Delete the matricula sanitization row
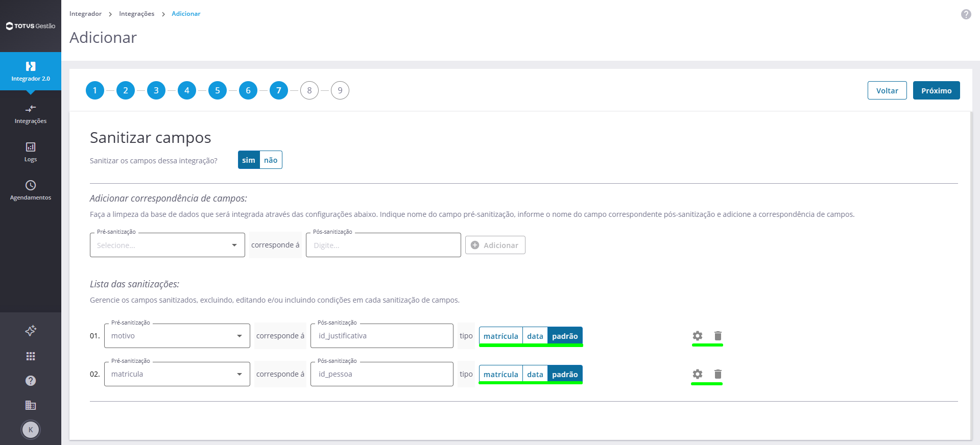Image resolution: width=980 pixels, height=445 pixels. (x=718, y=374)
